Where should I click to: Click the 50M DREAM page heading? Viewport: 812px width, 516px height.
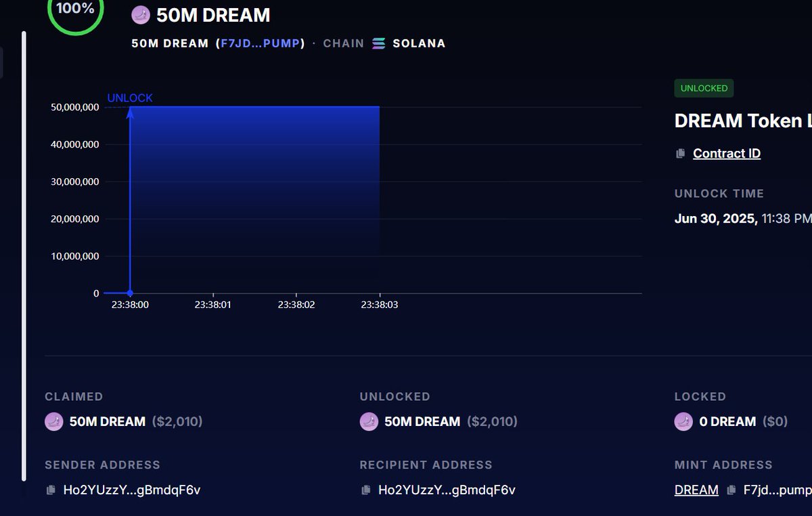pos(213,15)
